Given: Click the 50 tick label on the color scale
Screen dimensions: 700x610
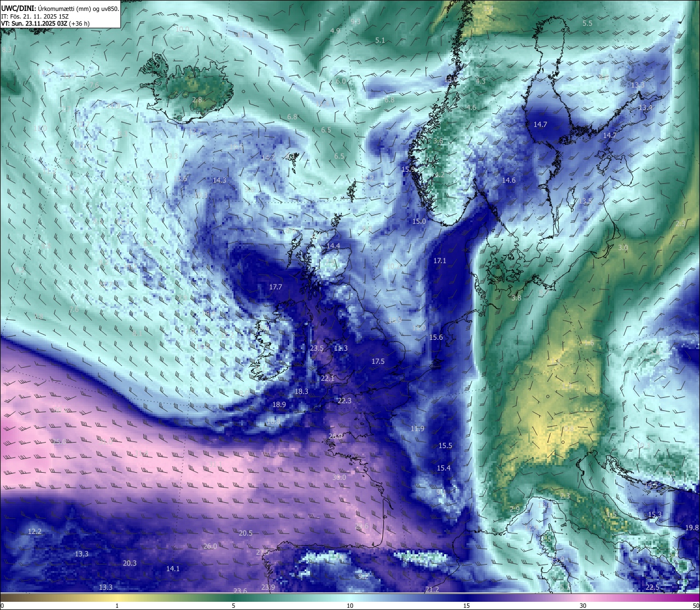Looking at the screenshot, I should pos(696,606).
